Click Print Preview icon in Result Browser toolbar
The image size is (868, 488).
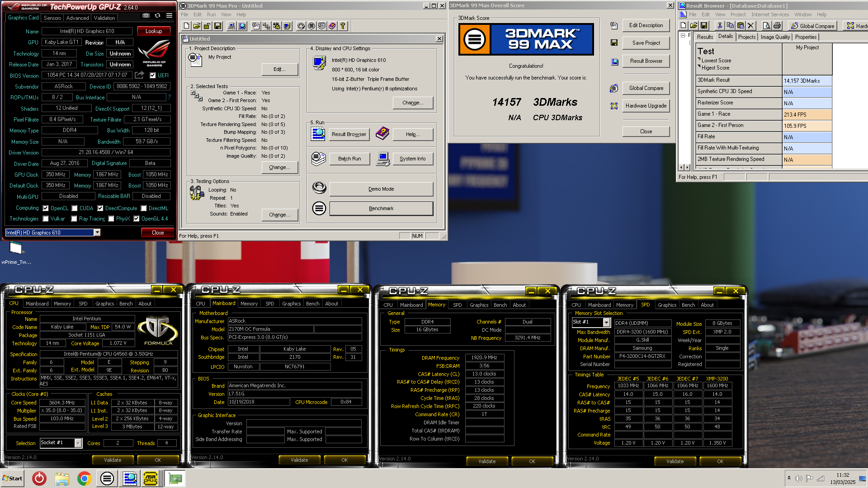click(767, 26)
